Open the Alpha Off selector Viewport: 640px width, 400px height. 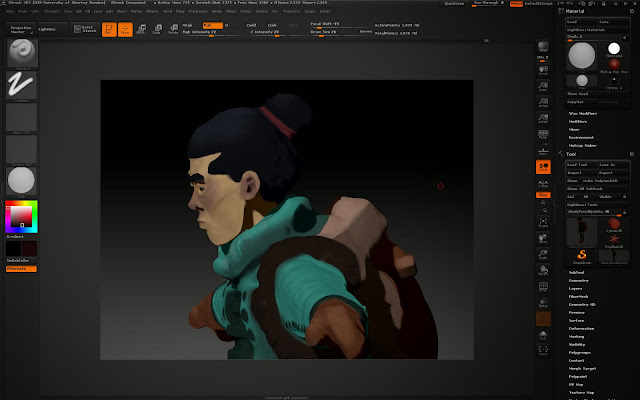point(21,118)
